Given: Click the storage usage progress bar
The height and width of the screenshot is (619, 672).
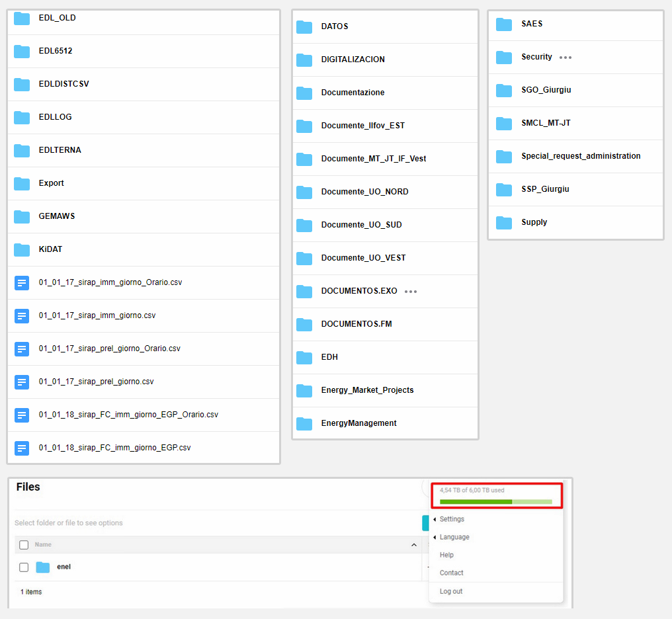Looking at the screenshot, I should point(496,502).
